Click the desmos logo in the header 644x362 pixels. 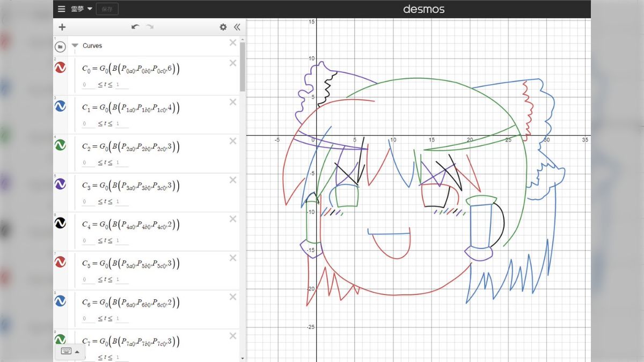[x=423, y=9]
